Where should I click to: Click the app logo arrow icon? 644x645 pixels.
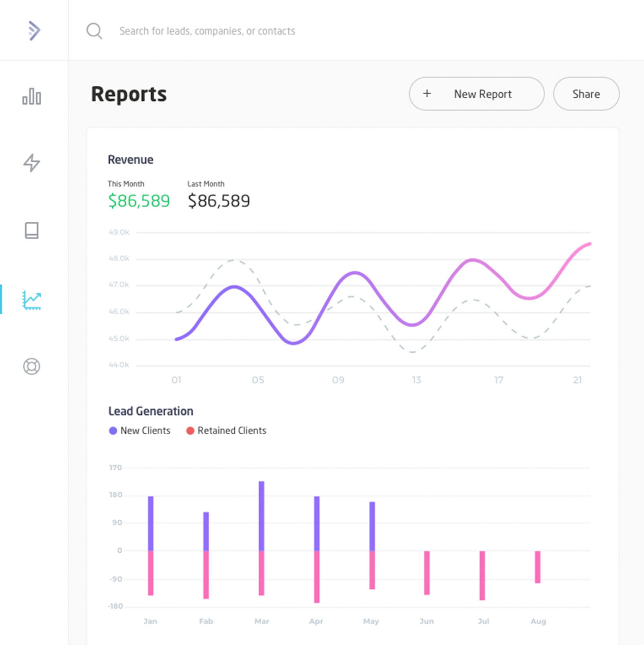pos(34,31)
